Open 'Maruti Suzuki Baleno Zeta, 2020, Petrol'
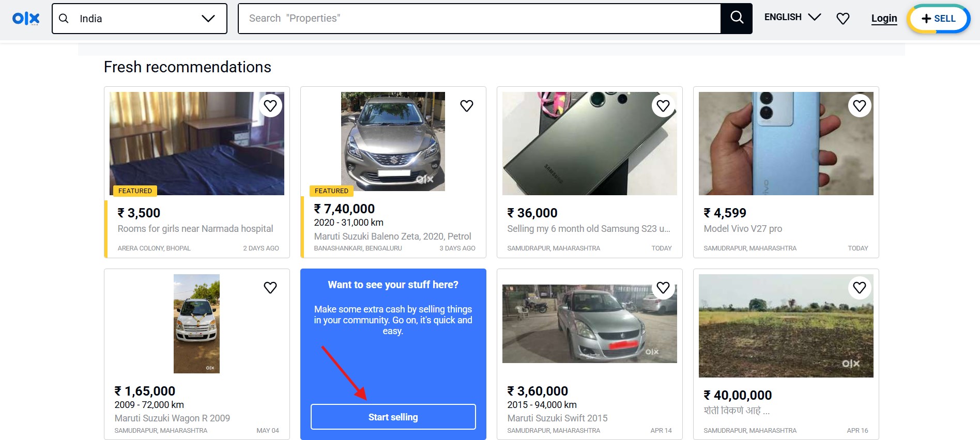This screenshot has width=980, height=440. point(393,237)
